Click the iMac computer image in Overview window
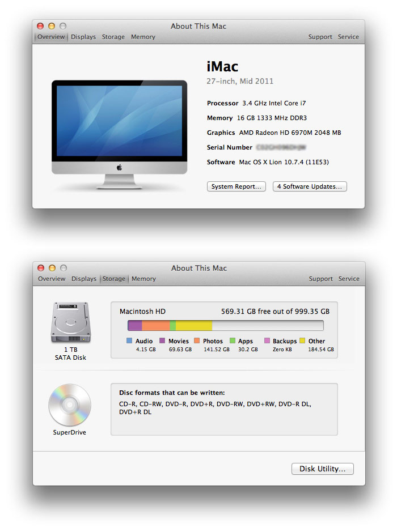397x532 pixels. tap(119, 134)
